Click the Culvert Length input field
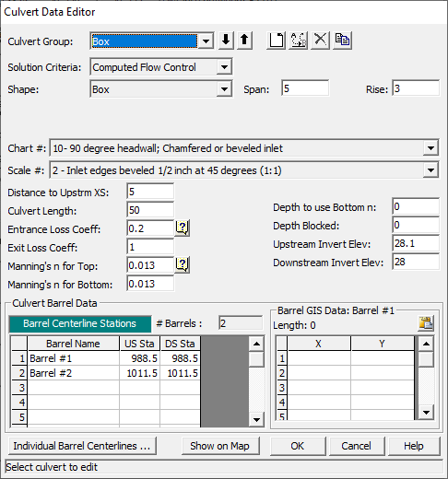The height and width of the screenshot is (479, 448). [150, 210]
